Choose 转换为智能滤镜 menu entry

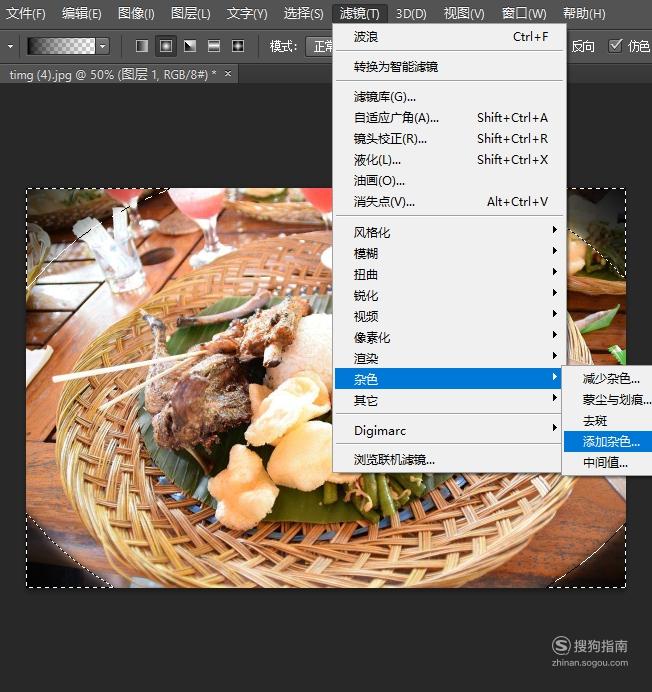click(x=449, y=67)
